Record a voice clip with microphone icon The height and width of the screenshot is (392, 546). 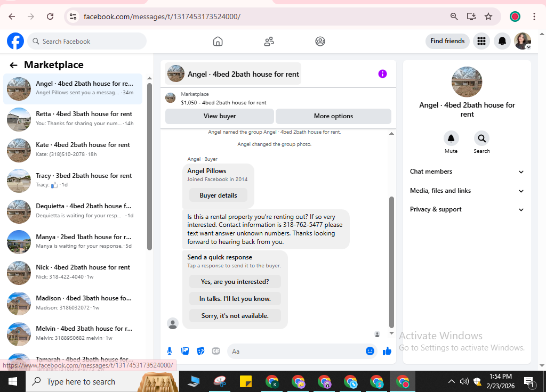pos(170,352)
